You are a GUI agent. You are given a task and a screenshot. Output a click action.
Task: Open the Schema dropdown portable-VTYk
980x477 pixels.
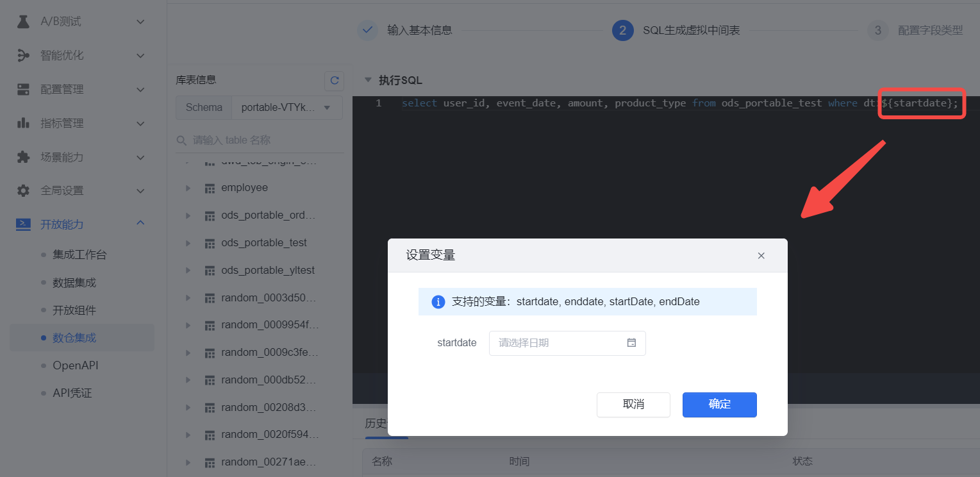pos(287,108)
